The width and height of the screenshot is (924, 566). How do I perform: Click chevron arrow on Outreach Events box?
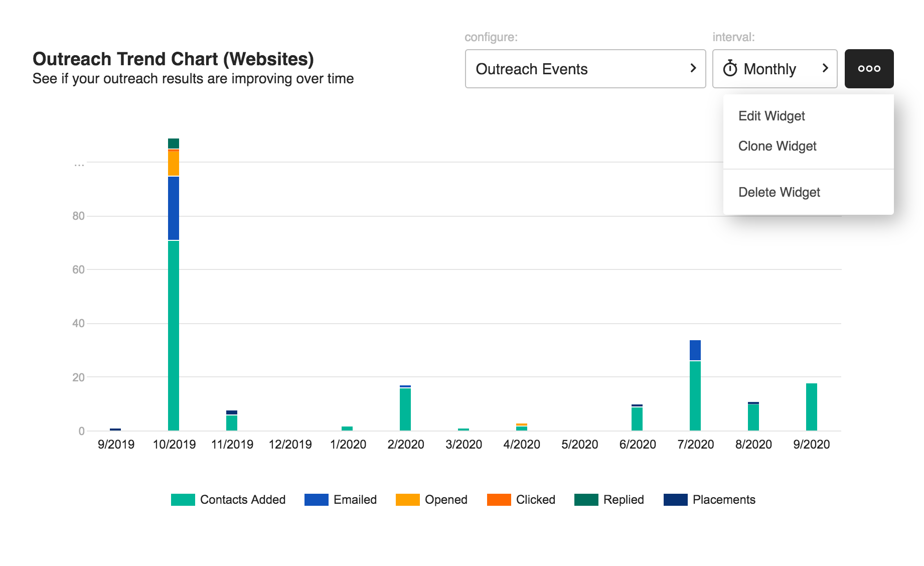coord(693,68)
